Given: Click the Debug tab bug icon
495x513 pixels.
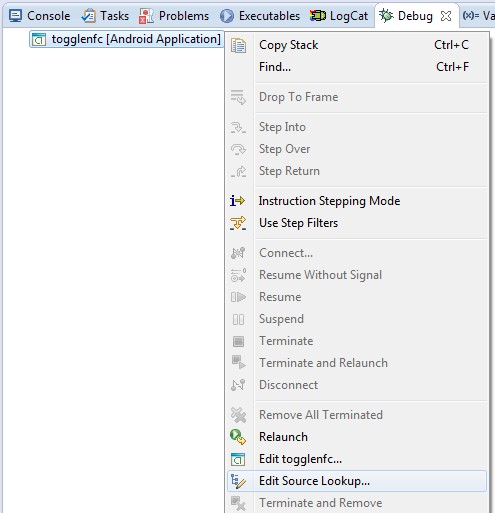Looking at the screenshot, I should click(387, 15).
